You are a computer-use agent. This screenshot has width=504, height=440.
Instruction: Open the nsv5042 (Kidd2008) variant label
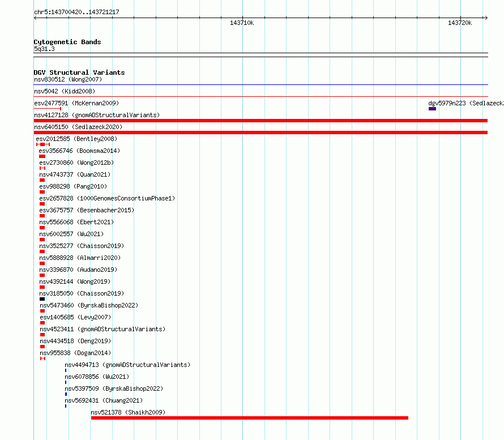pyautogui.click(x=65, y=91)
